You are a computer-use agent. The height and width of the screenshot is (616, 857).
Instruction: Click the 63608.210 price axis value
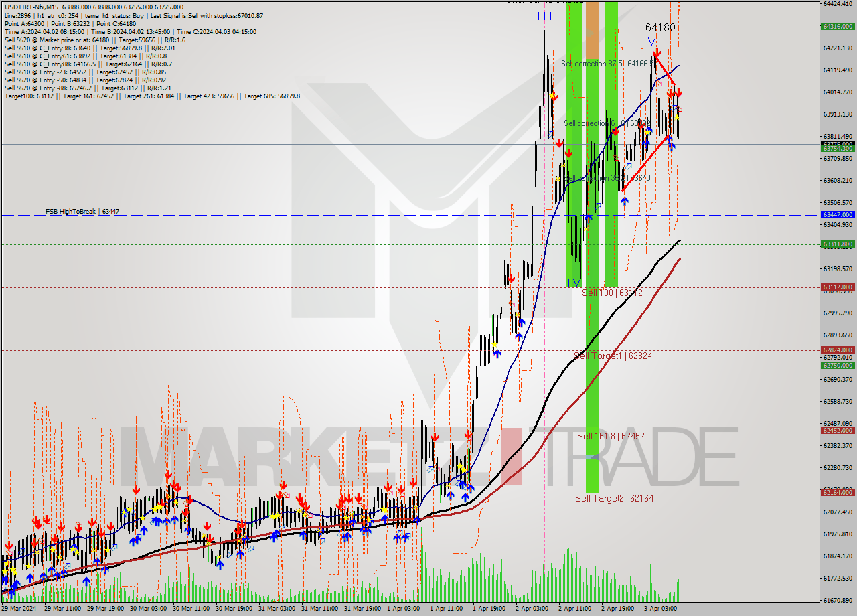tap(838, 180)
